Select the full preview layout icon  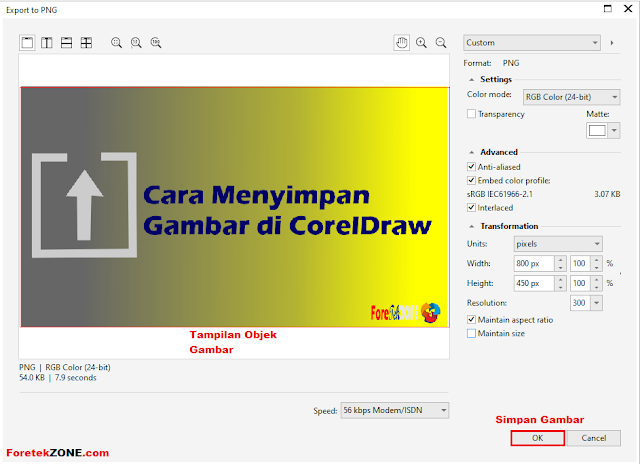point(27,43)
